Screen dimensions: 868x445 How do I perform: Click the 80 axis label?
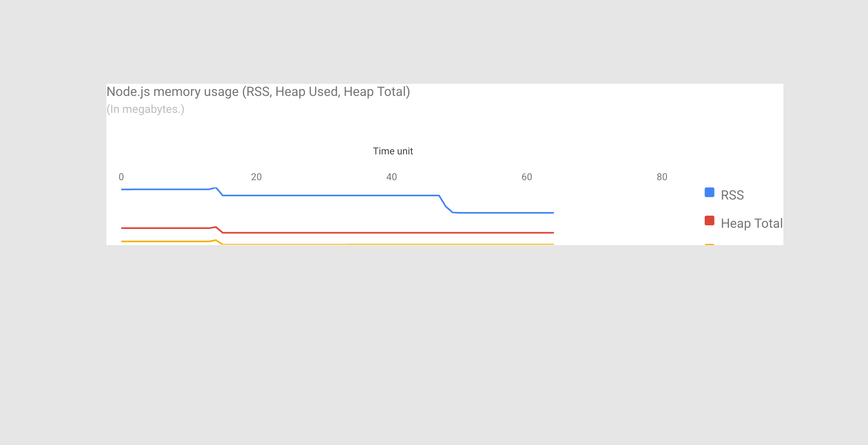tap(662, 177)
